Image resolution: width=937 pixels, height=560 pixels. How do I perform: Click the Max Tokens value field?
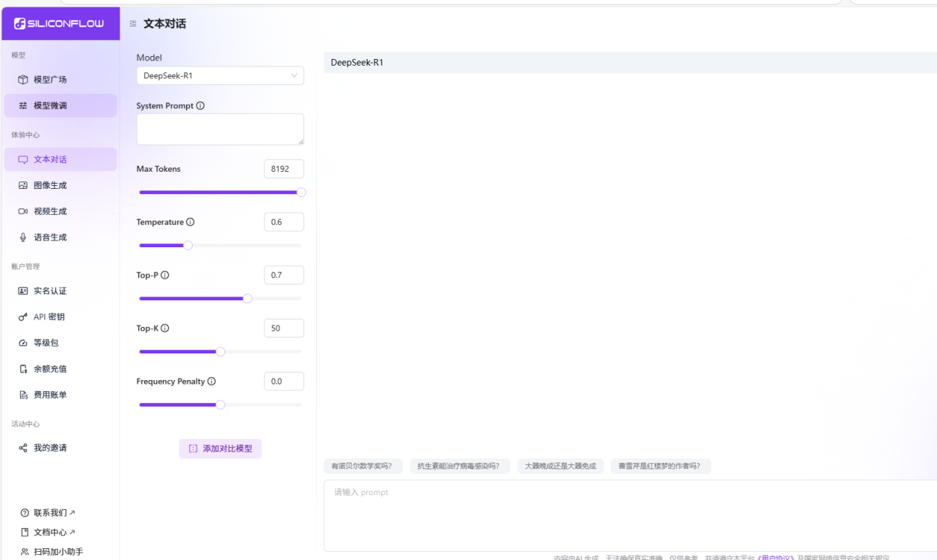tap(284, 169)
